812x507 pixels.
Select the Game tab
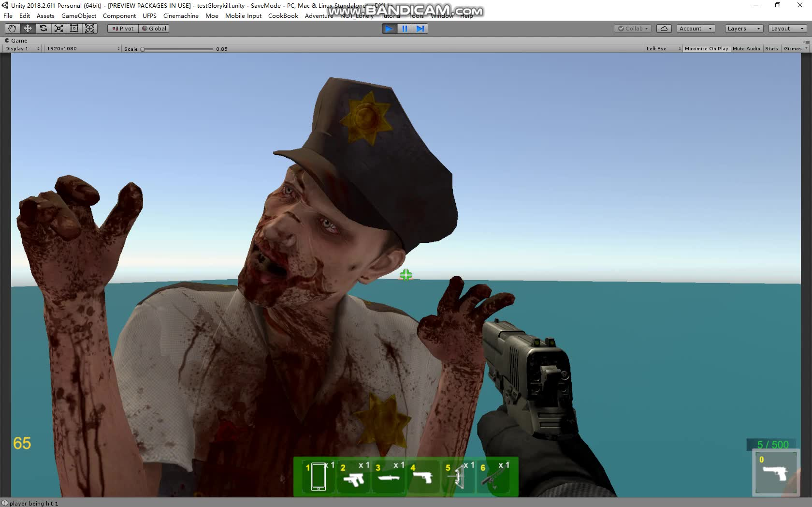(x=16, y=41)
